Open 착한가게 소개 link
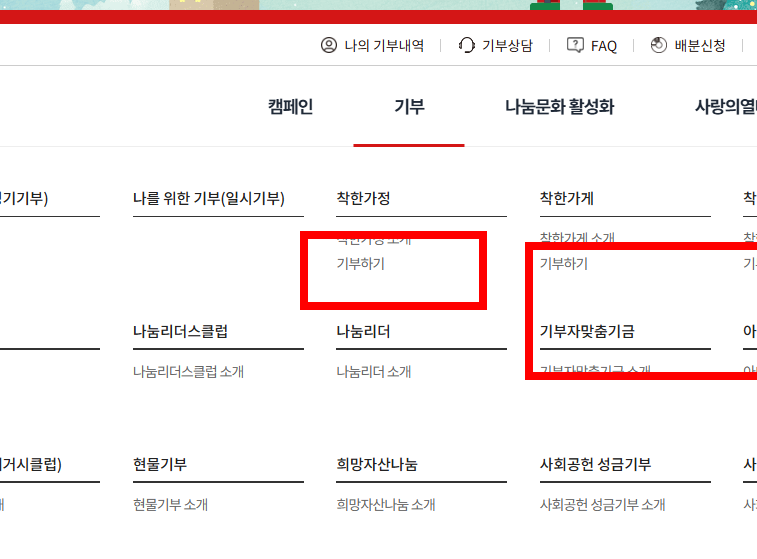Screen dimensions: 757x559 coord(577,237)
